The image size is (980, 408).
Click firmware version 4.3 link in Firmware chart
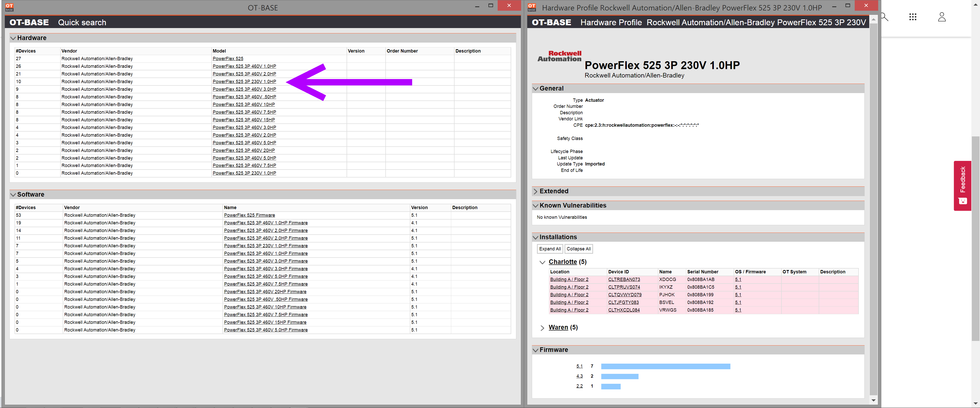coord(579,376)
